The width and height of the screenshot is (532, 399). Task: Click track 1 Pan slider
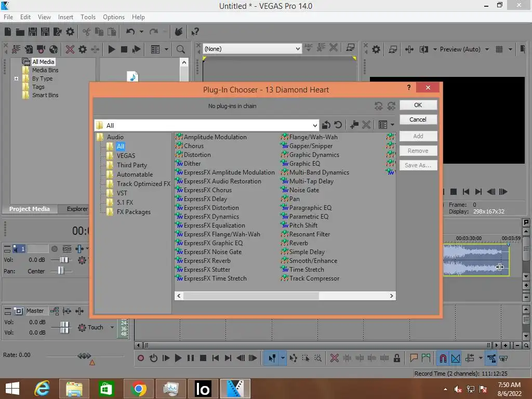point(61,271)
